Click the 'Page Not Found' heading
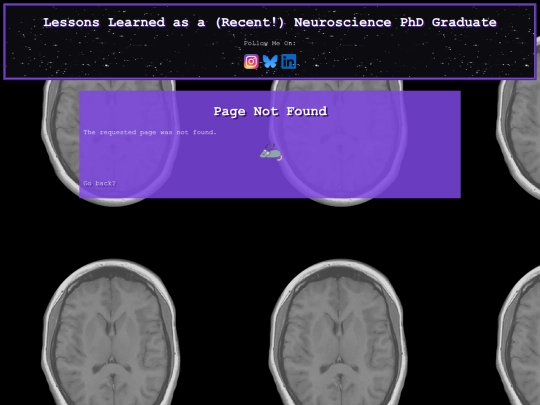 (x=270, y=111)
